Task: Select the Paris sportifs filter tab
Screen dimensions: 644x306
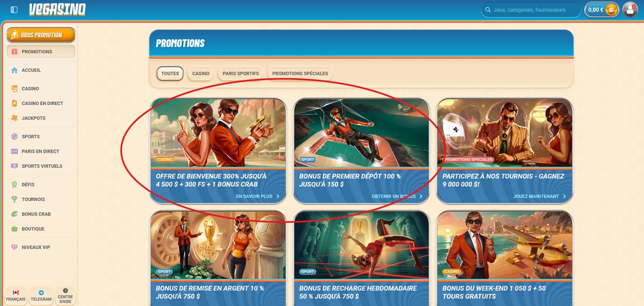Action: tap(240, 73)
